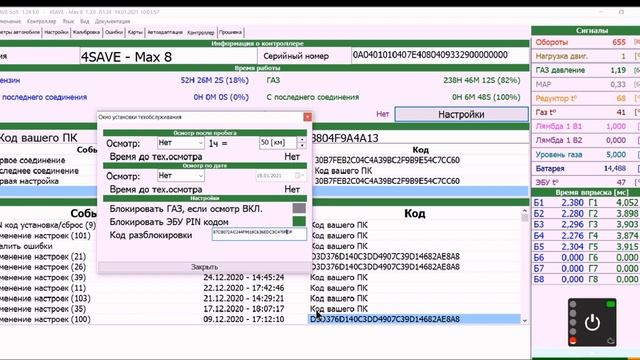Decrease the km-per-hour spinner value
This screenshot has width=640, height=360.
click(302, 146)
